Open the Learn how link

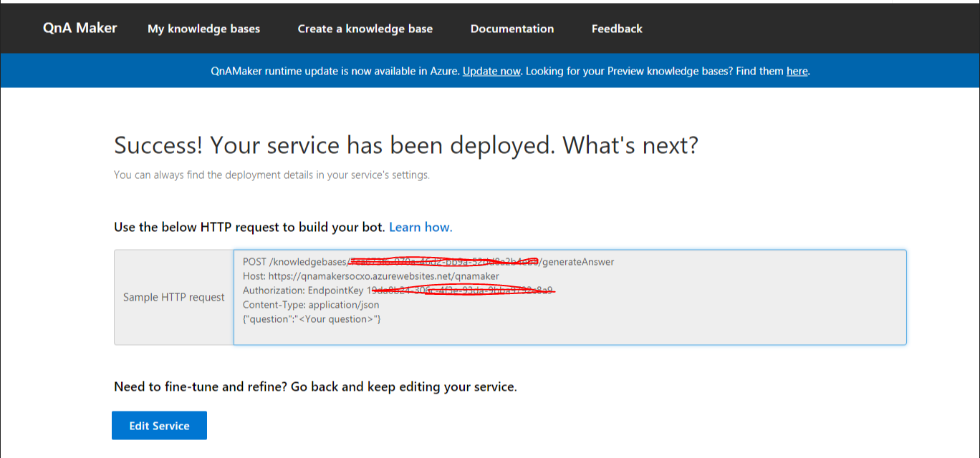click(x=420, y=227)
